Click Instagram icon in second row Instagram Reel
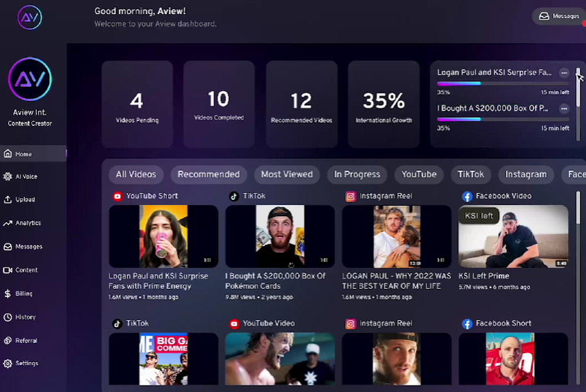This screenshot has height=392, width=586. (350, 323)
